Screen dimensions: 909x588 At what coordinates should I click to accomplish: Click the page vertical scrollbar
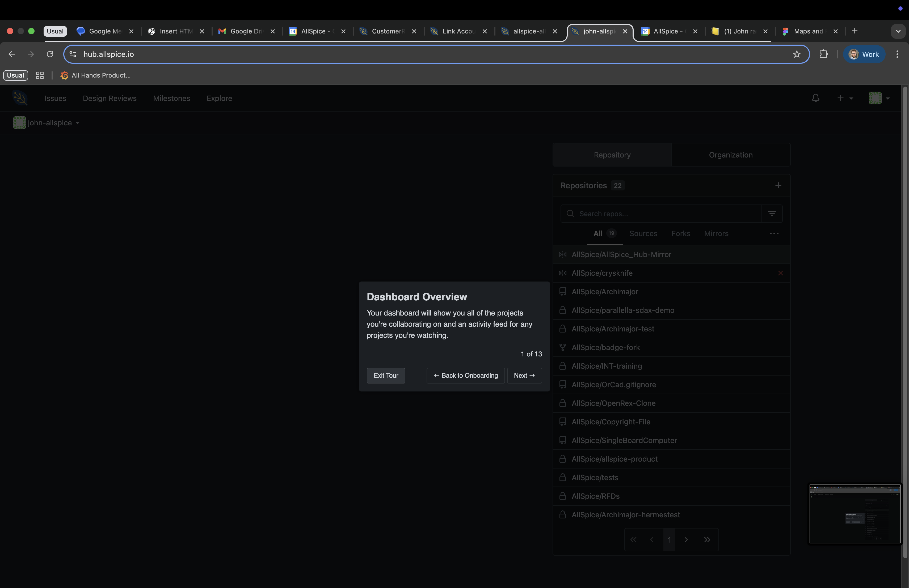point(905,322)
